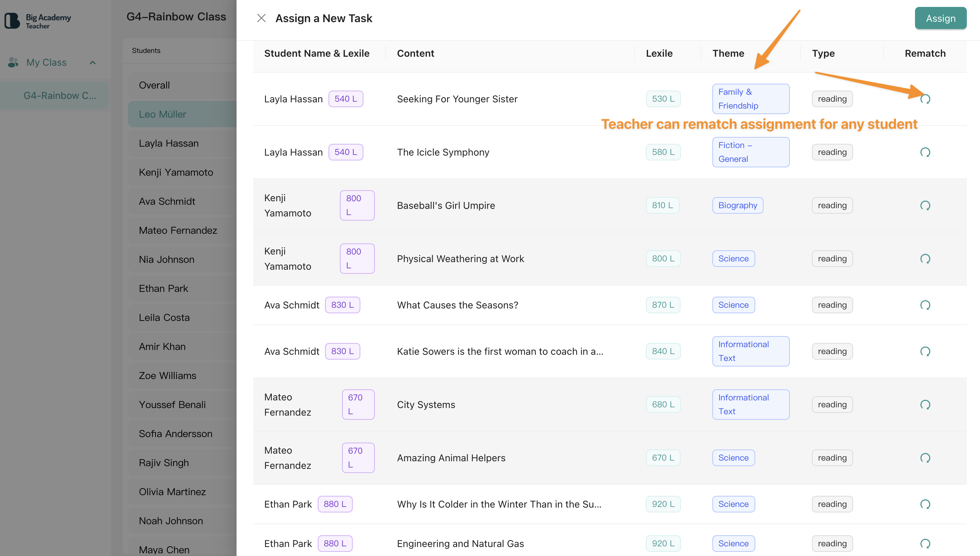
Task: Click rematch icon for The Icicle Symphony
Action: click(925, 152)
